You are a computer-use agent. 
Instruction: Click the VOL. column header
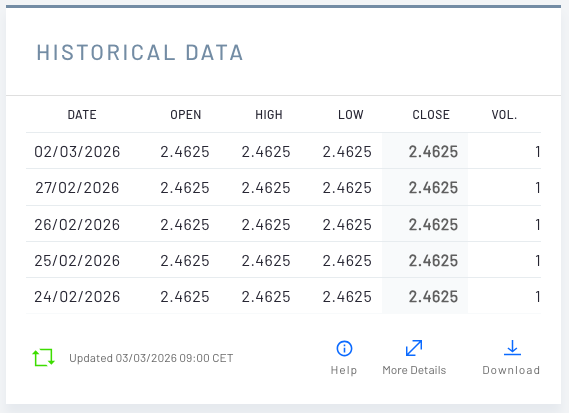504,115
